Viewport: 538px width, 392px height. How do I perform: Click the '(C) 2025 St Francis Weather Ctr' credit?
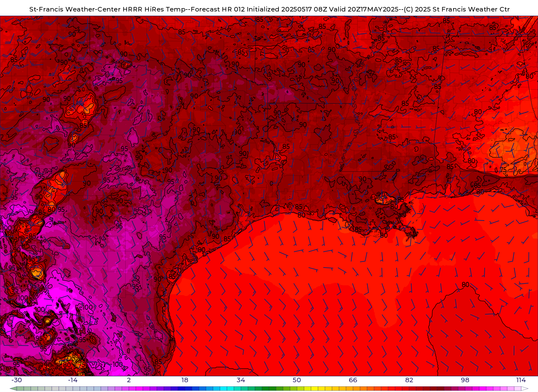[x=457, y=9]
